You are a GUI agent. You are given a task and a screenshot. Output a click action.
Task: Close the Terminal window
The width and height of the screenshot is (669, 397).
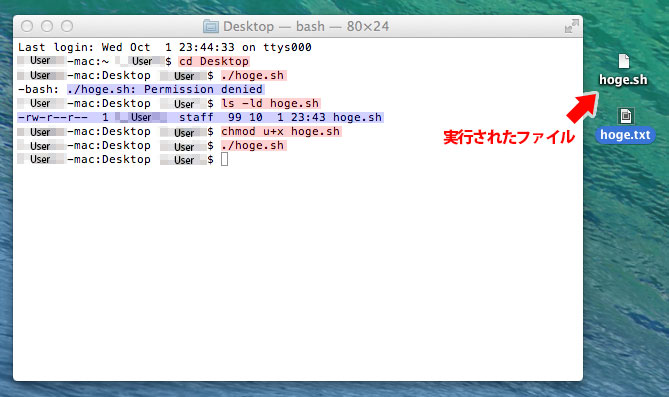(x=27, y=26)
